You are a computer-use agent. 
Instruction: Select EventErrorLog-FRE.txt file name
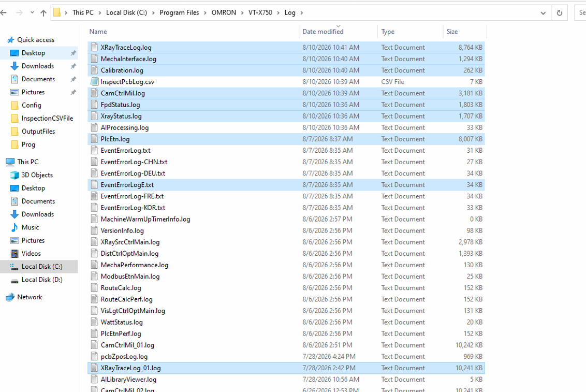[132, 196]
